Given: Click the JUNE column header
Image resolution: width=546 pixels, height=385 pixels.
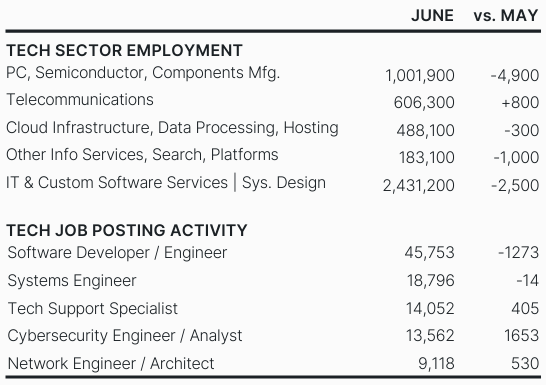Looking at the screenshot, I should pyautogui.click(x=432, y=16).
